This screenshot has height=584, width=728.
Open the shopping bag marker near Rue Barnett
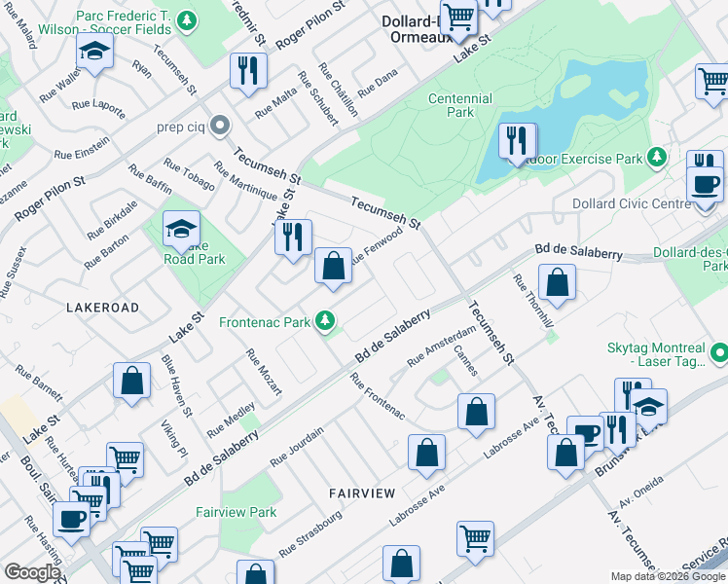131,384
